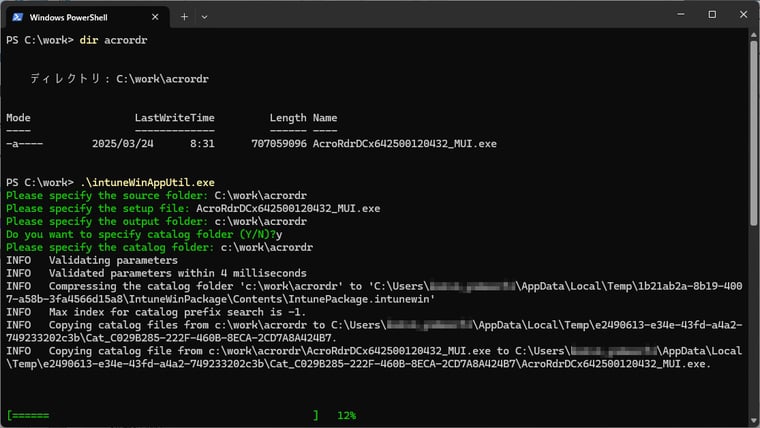Click the 'Please specify the output folder' prompt
Screen dimensions: 760x428
pos(107,222)
